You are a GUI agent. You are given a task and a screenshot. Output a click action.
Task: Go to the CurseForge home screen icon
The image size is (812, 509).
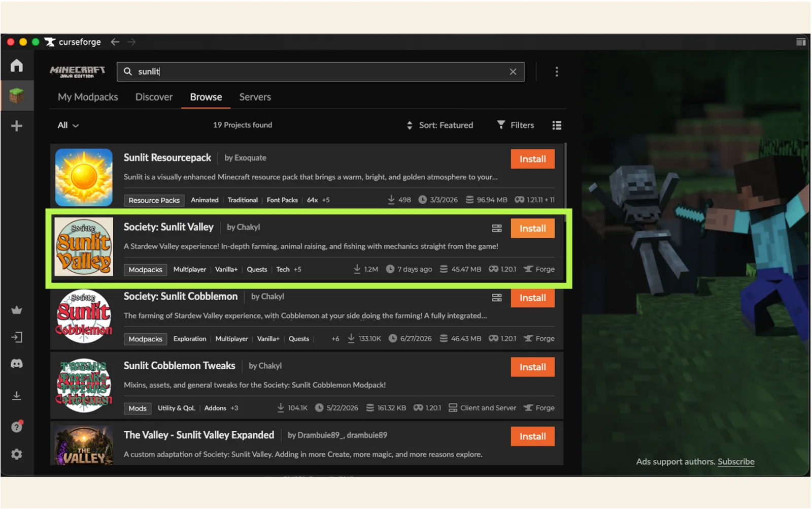click(x=17, y=66)
